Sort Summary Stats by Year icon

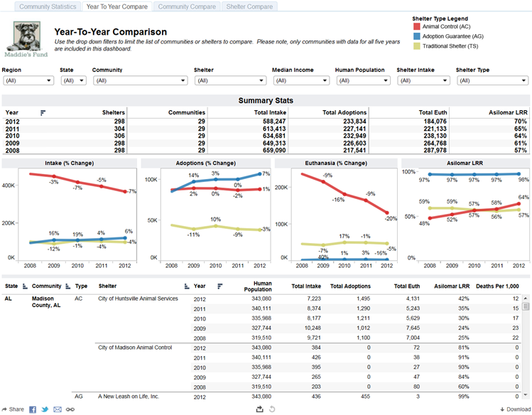pos(43,113)
